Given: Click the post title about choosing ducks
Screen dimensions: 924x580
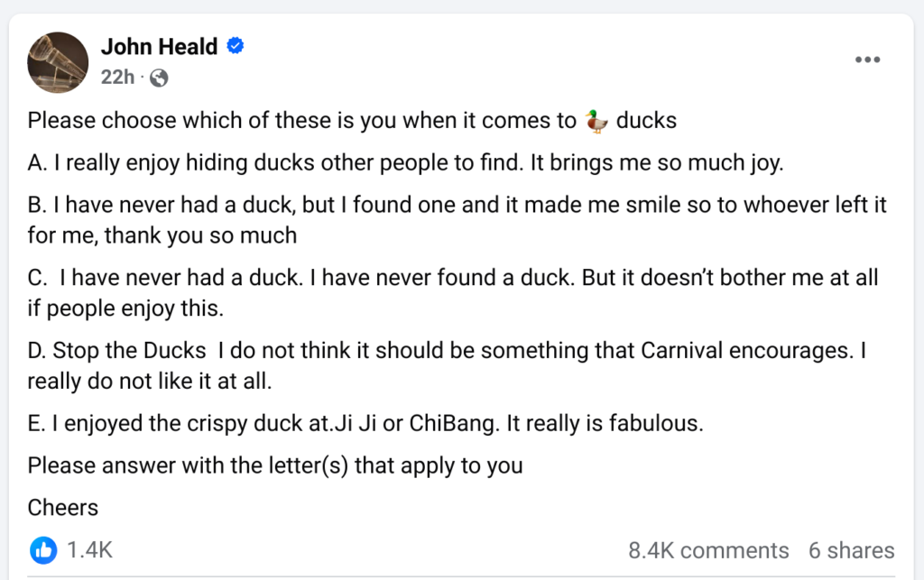Looking at the screenshot, I should coord(352,119).
